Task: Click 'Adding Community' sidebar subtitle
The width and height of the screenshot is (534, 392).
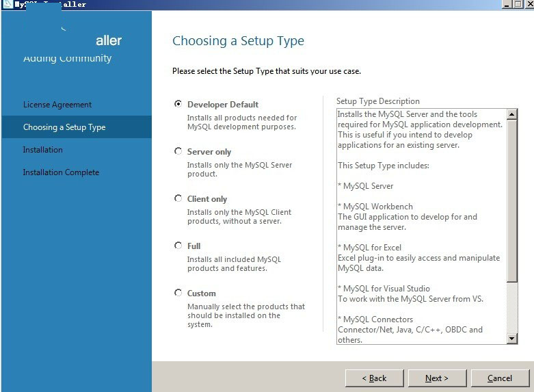Action: pos(67,58)
